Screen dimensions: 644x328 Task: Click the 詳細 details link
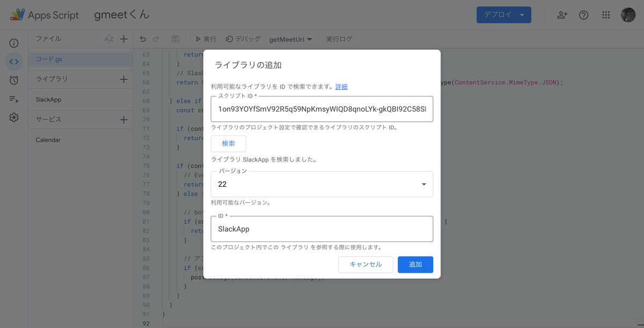(x=341, y=86)
